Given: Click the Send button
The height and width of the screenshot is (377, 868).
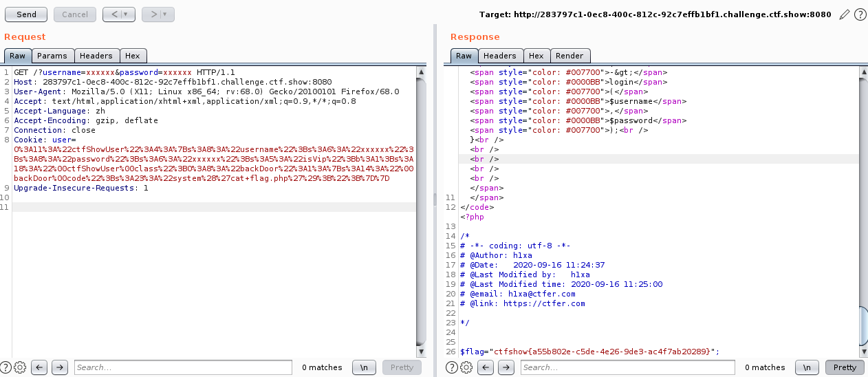Looking at the screenshot, I should point(26,14).
